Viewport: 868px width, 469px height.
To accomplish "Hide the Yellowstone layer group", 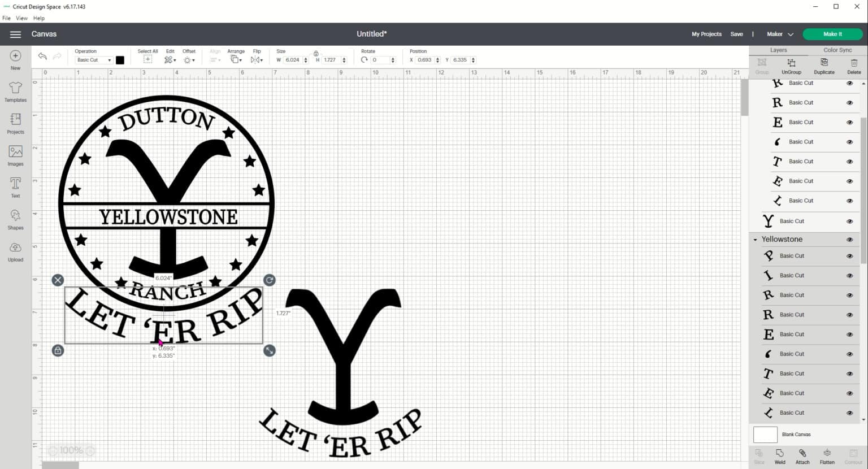I will pyautogui.click(x=849, y=239).
